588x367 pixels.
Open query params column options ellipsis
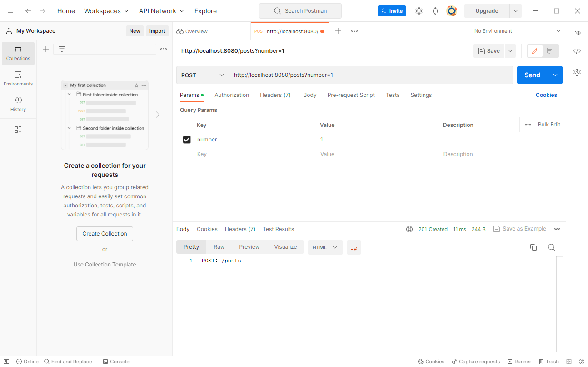(x=528, y=125)
